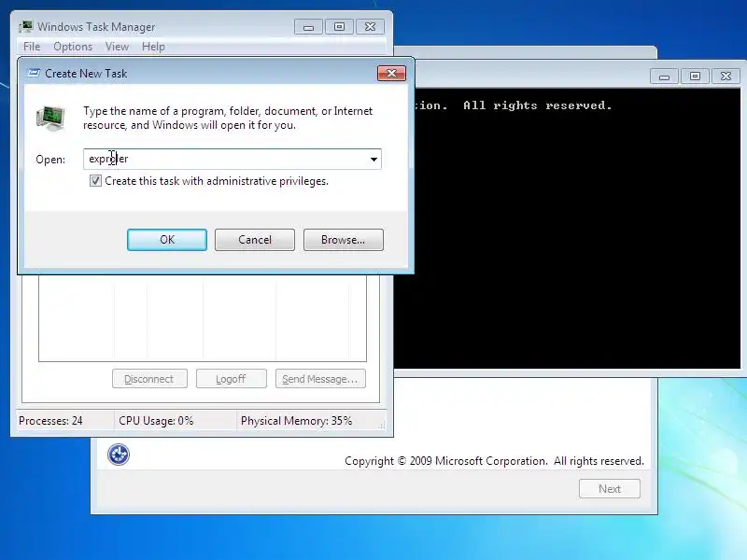Click the Task Manager resize grip
The height and width of the screenshot is (560, 747).
382,426
